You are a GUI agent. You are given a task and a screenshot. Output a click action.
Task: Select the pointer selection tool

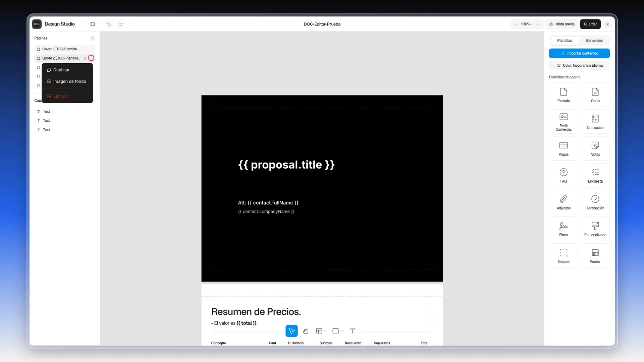[x=291, y=331]
